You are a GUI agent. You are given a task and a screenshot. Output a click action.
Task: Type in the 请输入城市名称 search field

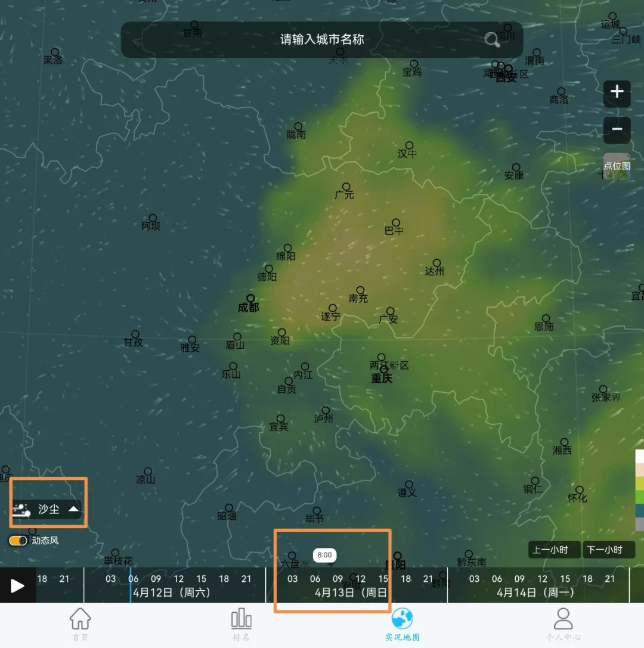[322, 40]
